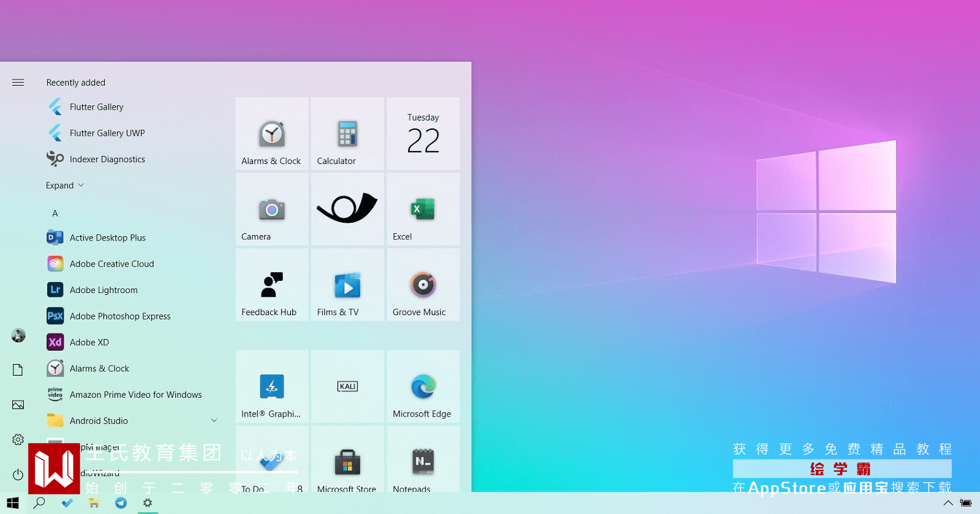Open the black horn logo tile

tap(347, 209)
